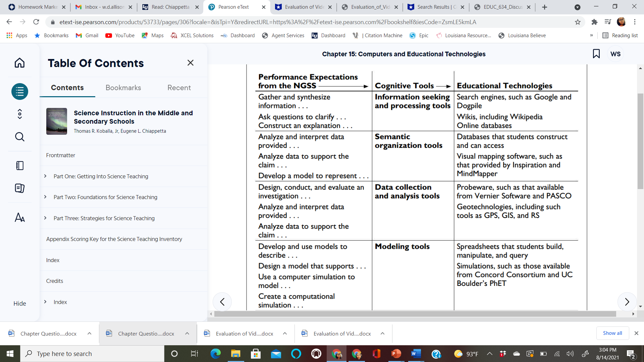This screenshot has height=362, width=644.
Task: Hide the eText sidebar
Action: (20, 303)
